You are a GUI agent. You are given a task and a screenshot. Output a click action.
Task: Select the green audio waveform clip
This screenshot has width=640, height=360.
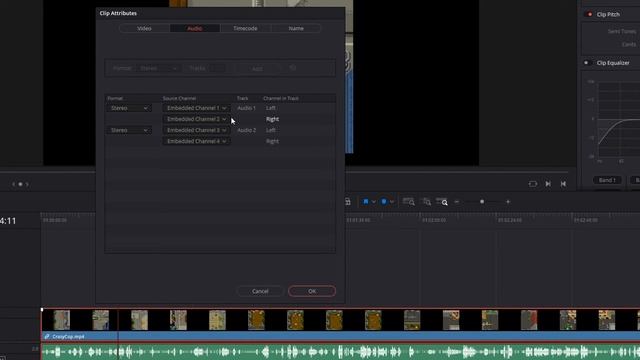[340, 352]
